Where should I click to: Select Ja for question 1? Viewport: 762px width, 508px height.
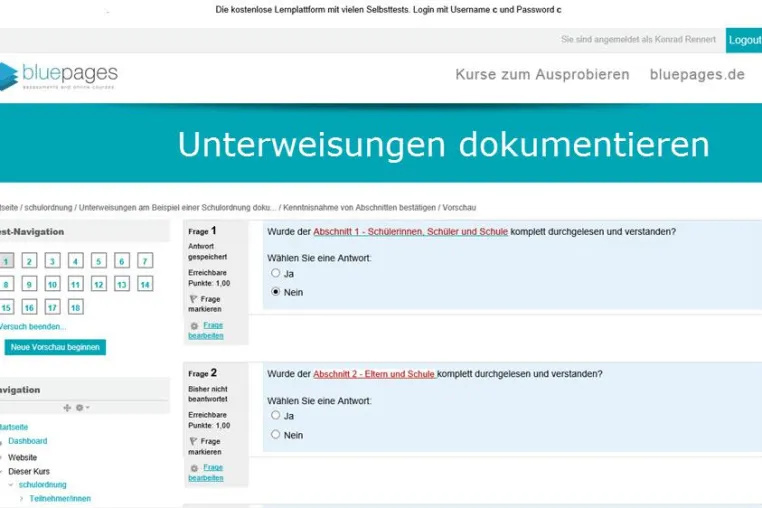[x=276, y=273]
